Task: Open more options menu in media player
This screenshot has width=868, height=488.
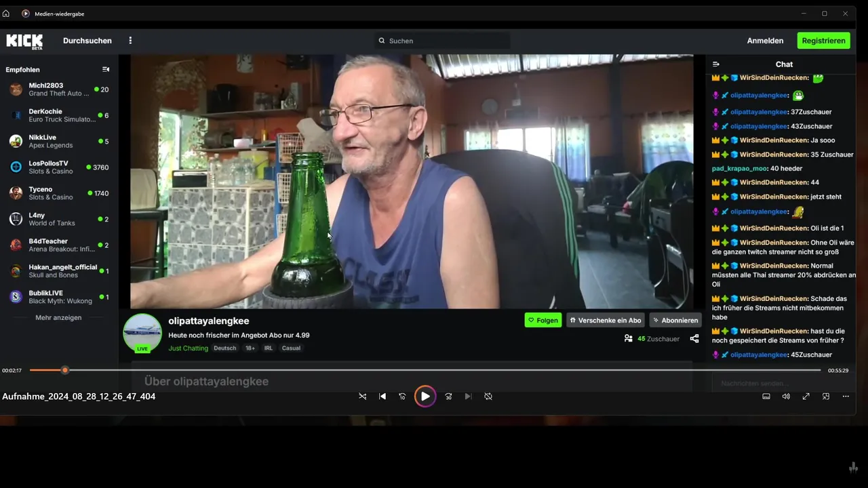Action: pyautogui.click(x=846, y=396)
